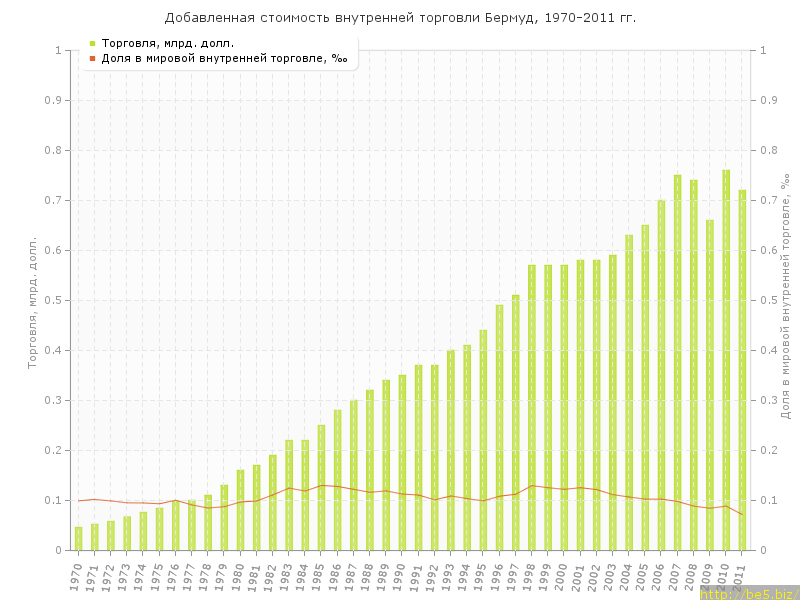
Task: Click the green Торговля legend swatch
Action: click(x=92, y=43)
